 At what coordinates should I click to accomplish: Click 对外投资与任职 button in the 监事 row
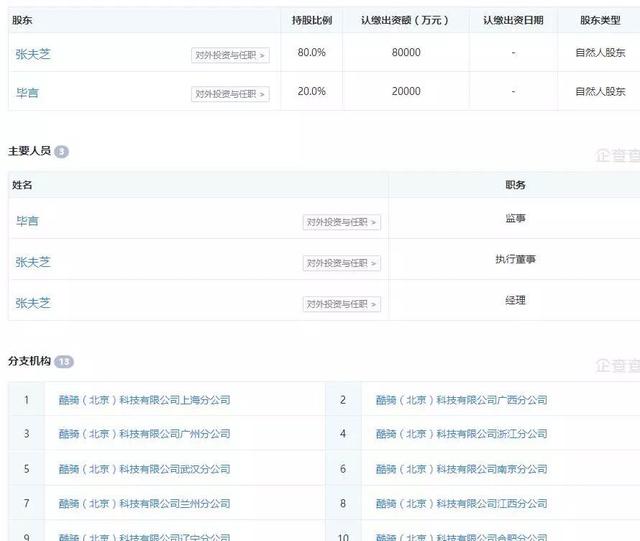click(x=342, y=222)
